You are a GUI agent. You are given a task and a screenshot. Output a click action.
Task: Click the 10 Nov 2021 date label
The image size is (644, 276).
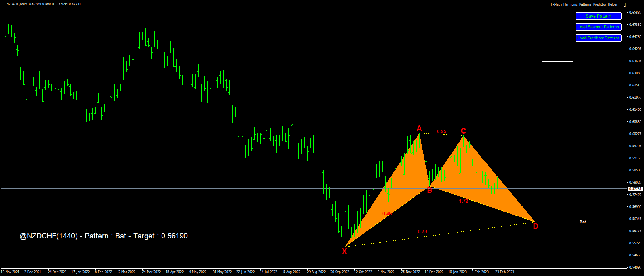tap(10, 272)
